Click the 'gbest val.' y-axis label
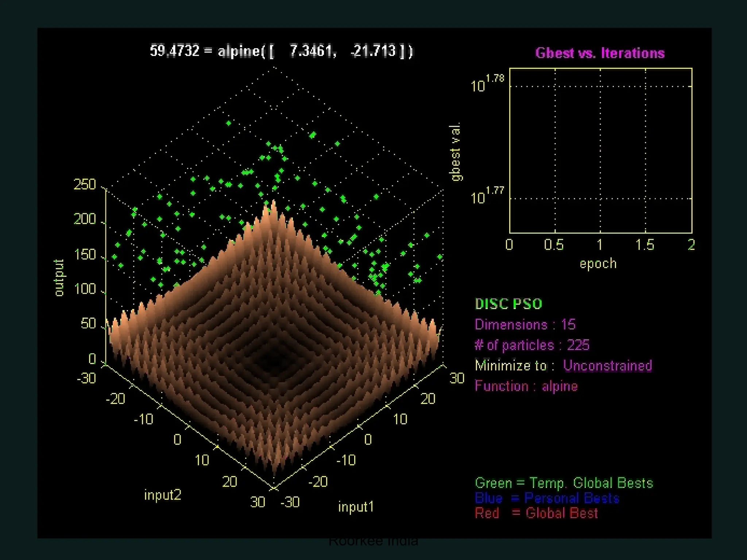This screenshot has height=560, width=747. (x=456, y=152)
